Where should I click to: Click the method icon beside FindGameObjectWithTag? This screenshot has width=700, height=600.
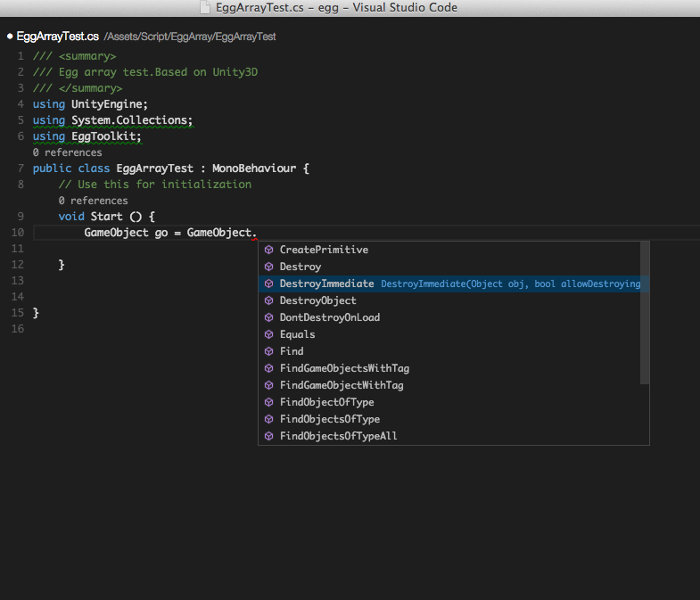pos(268,385)
